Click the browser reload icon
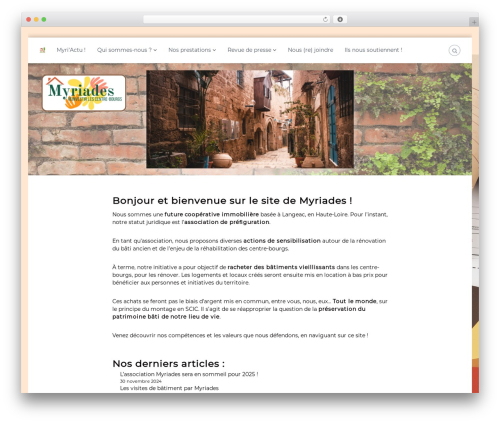The height and width of the screenshot is (423, 500). (325, 20)
